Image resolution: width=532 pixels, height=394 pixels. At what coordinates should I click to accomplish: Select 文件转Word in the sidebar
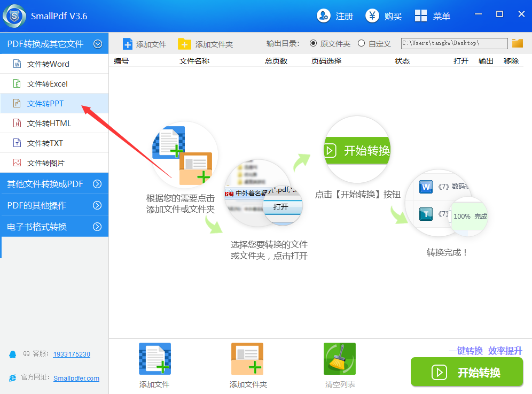point(54,64)
